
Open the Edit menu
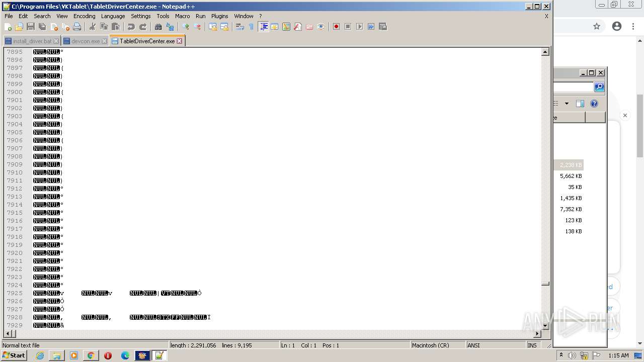tap(23, 16)
